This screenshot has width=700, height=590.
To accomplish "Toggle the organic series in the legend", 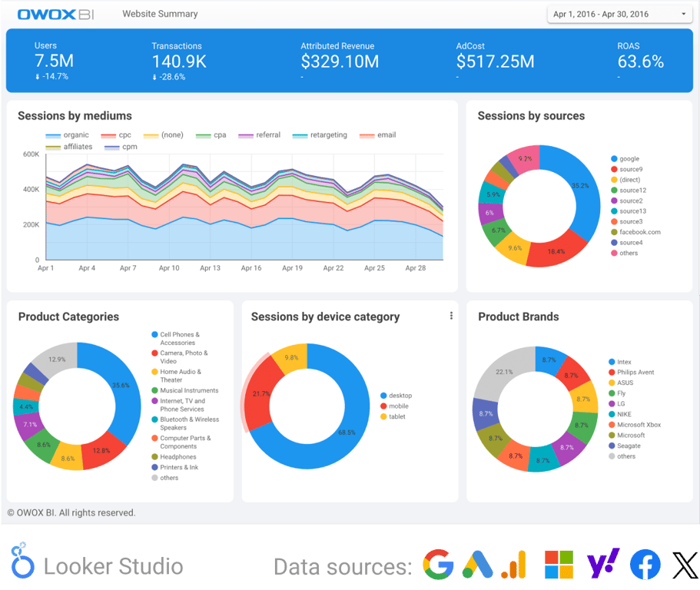I will [67, 135].
